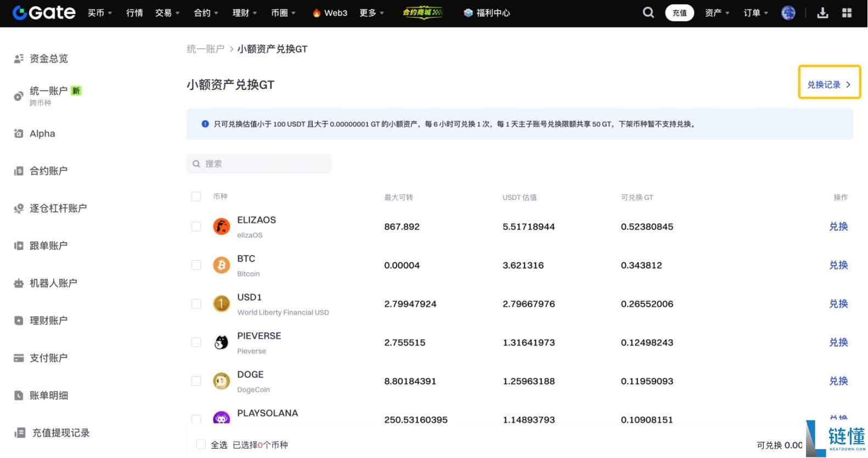The width and height of the screenshot is (868, 458).
Task: Check the USD1 row checkbox
Action: [x=196, y=304]
